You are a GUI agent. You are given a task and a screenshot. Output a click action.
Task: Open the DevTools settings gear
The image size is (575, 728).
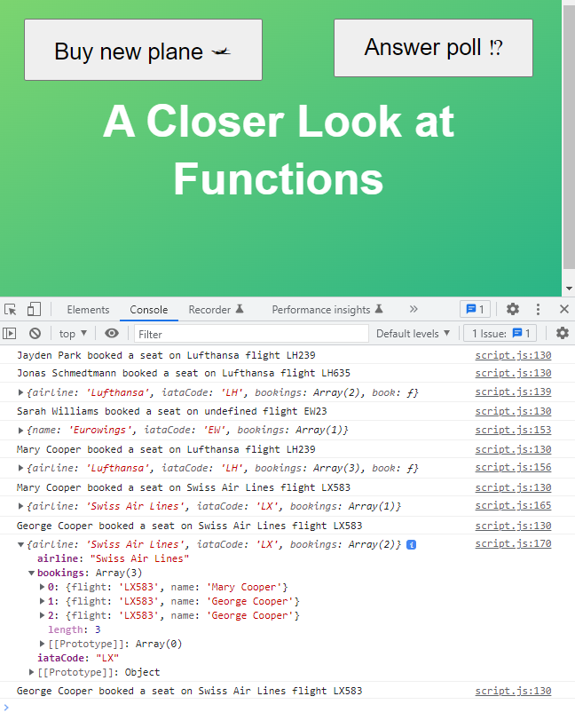tap(512, 309)
